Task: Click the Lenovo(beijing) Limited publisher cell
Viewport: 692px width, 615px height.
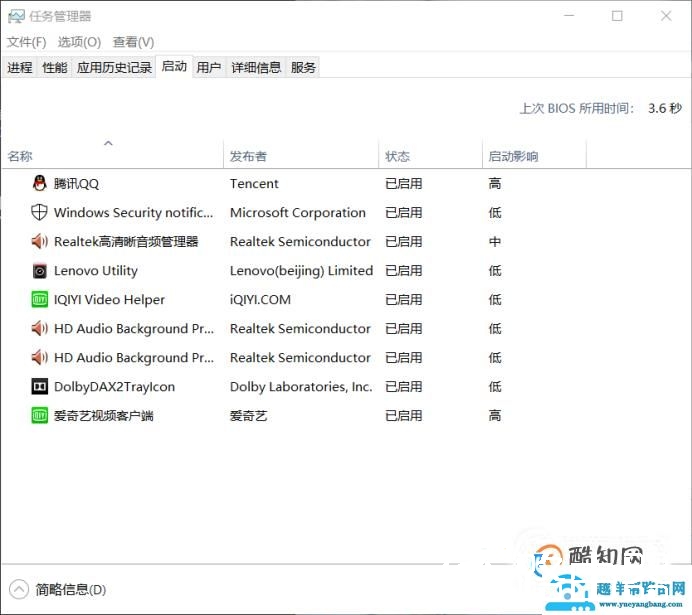Action: click(301, 271)
